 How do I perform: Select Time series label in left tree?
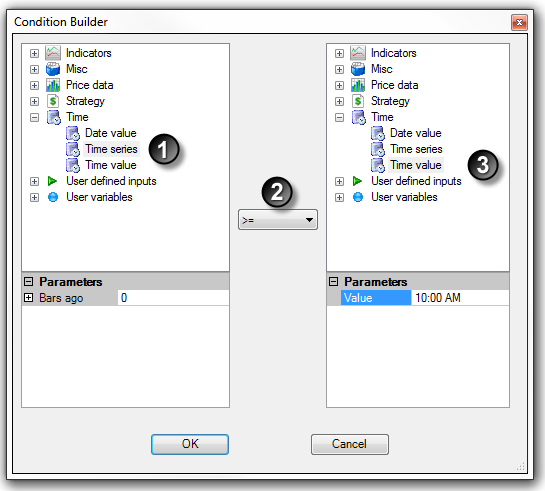(112, 149)
